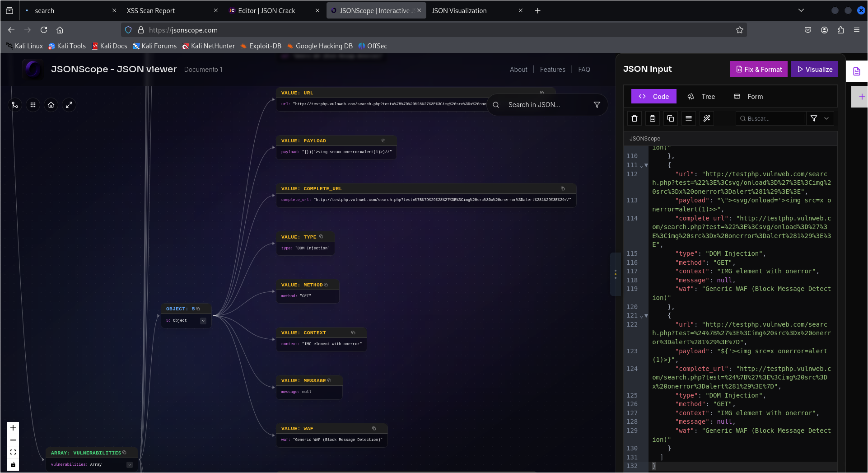Click the trash icon to clear JSON input

(634, 118)
